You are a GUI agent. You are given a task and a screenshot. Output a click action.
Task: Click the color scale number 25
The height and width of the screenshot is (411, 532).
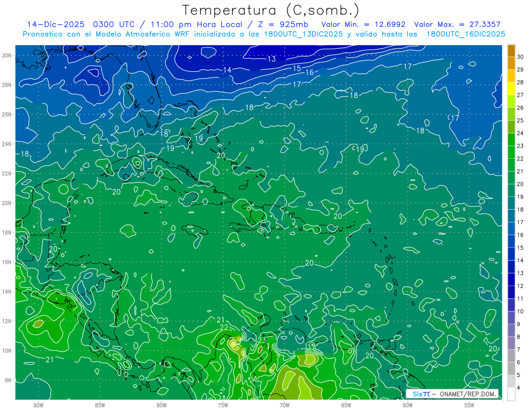520,121
